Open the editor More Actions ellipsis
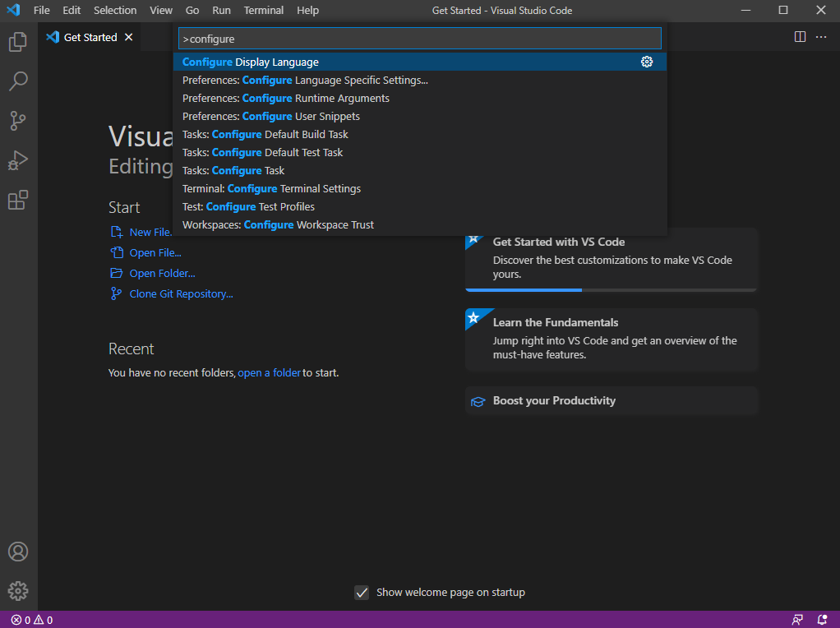This screenshot has width=840, height=628. click(x=821, y=37)
